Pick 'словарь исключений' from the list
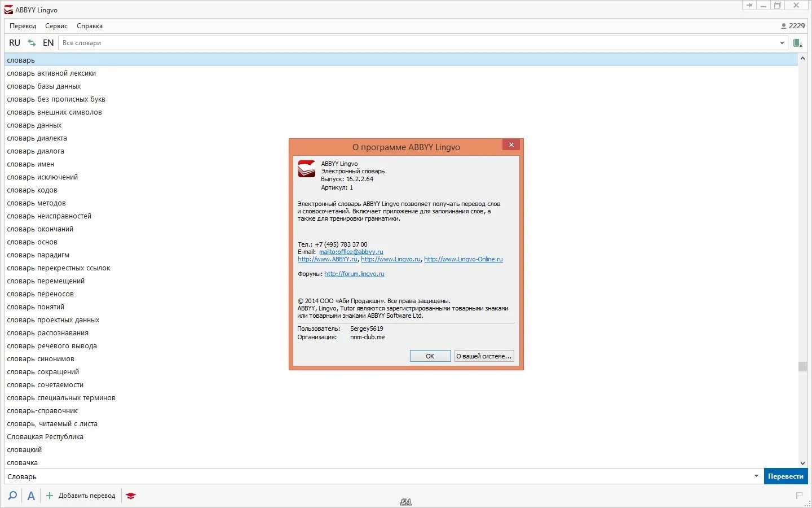The width and height of the screenshot is (812, 508). click(42, 177)
